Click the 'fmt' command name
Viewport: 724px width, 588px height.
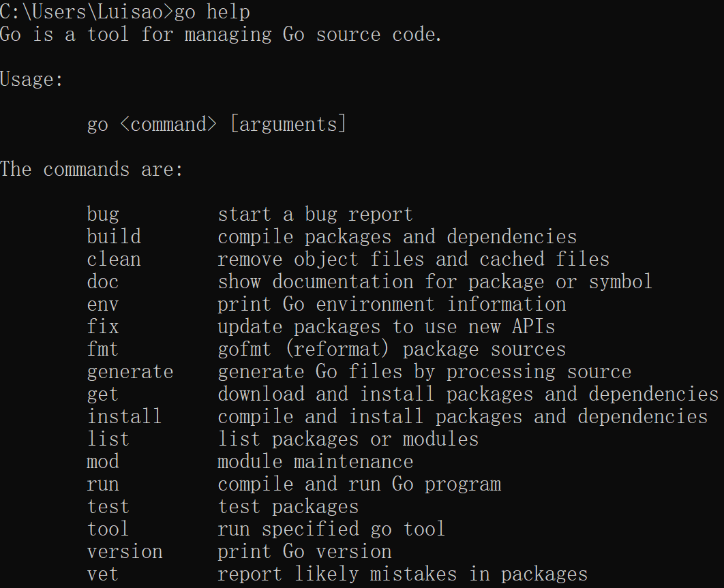point(103,349)
